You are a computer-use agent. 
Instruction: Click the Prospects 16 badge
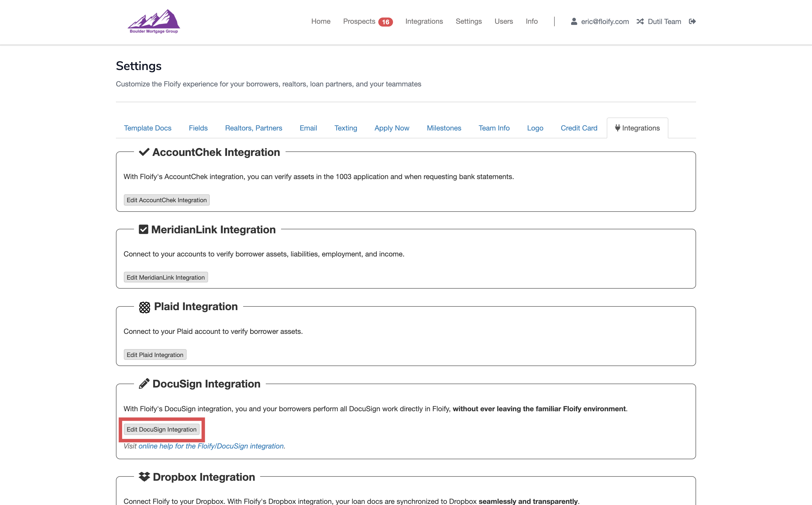tap(385, 22)
